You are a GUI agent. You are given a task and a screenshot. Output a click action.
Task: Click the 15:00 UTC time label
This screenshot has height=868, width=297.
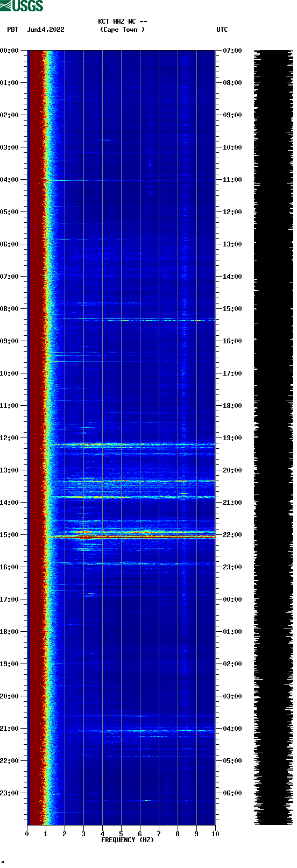tap(232, 309)
